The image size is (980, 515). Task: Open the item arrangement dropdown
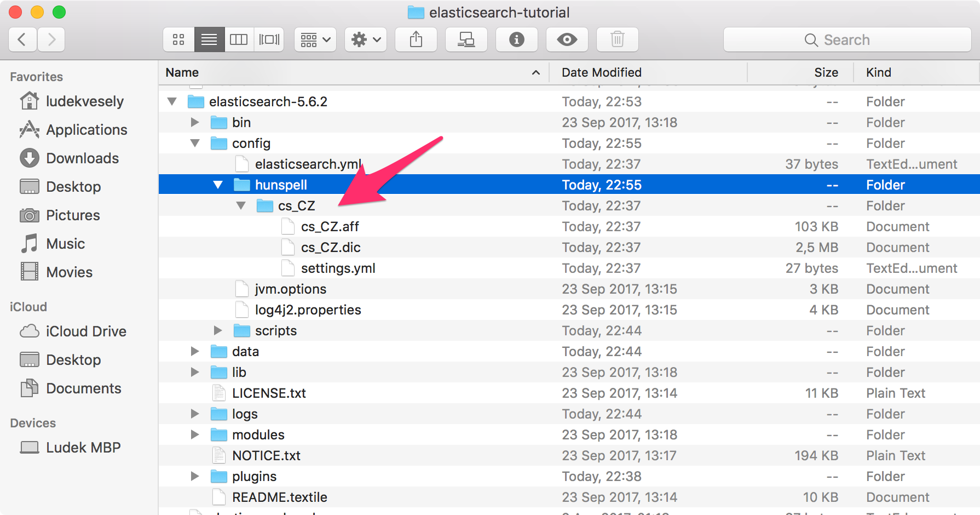pyautogui.click(x=315, y=39)
